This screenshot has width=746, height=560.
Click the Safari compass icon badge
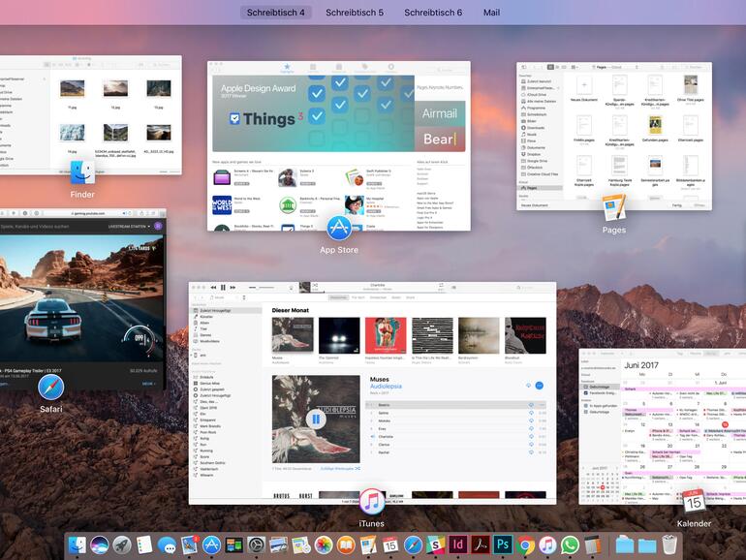(51, 388)
